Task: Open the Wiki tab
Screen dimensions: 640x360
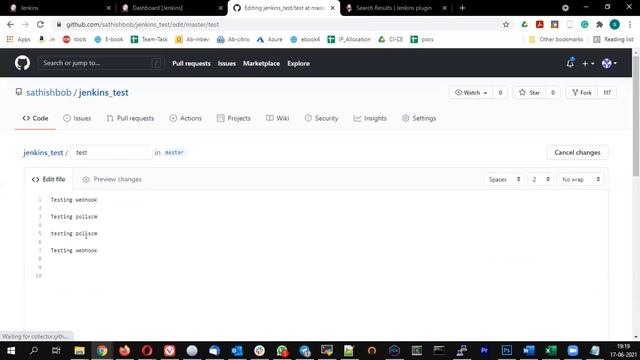Action: pos(278,118)
